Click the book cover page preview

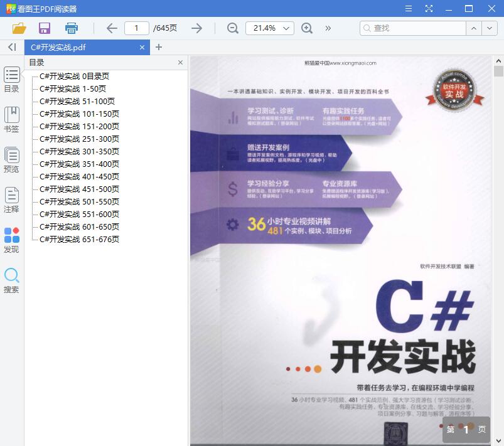pos(340,251)
